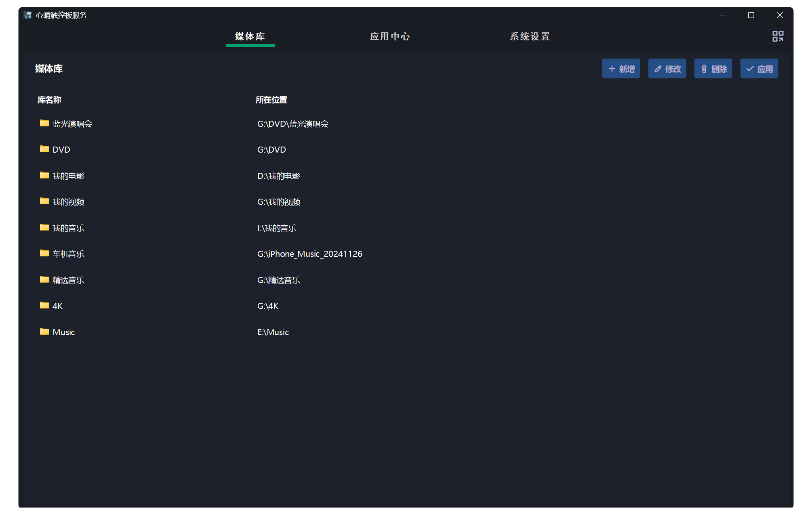Click the folder icon beside DVD
The height and width of the screenshot is (514, 812).
(x=44, y=149)
